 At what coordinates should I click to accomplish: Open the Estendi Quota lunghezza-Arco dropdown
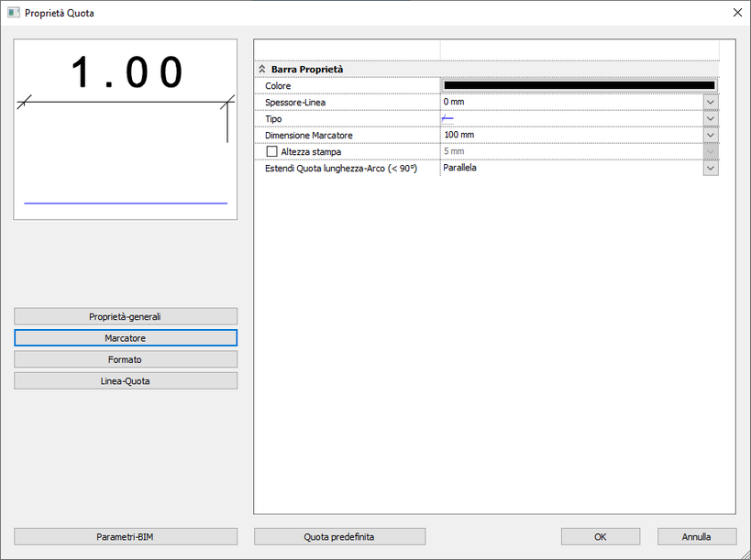pyautogui.click(x=711, y=168)
